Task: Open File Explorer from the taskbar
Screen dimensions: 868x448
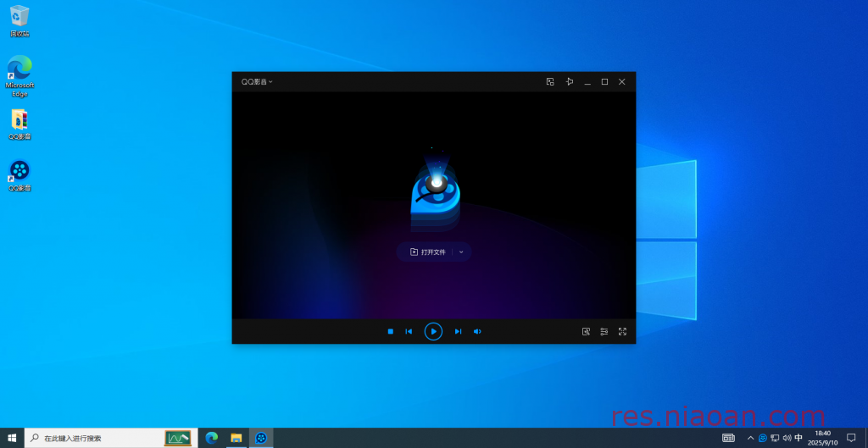Action: click(x=236, y=438)
